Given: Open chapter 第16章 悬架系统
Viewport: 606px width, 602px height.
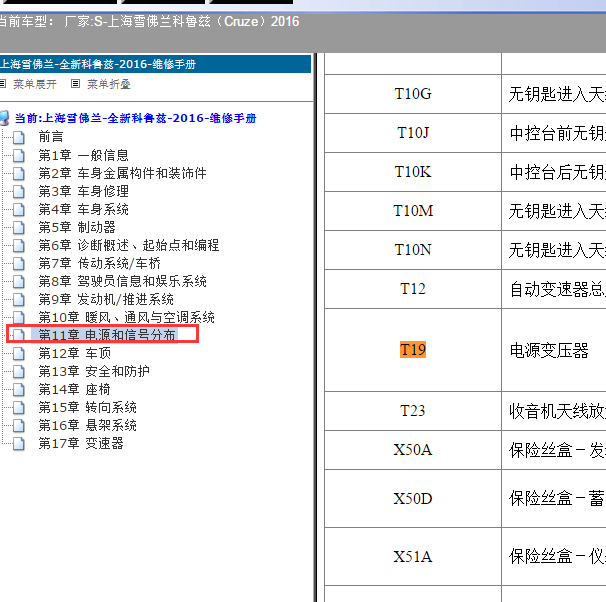Looking at the screenshot, I should click(87, 425).
